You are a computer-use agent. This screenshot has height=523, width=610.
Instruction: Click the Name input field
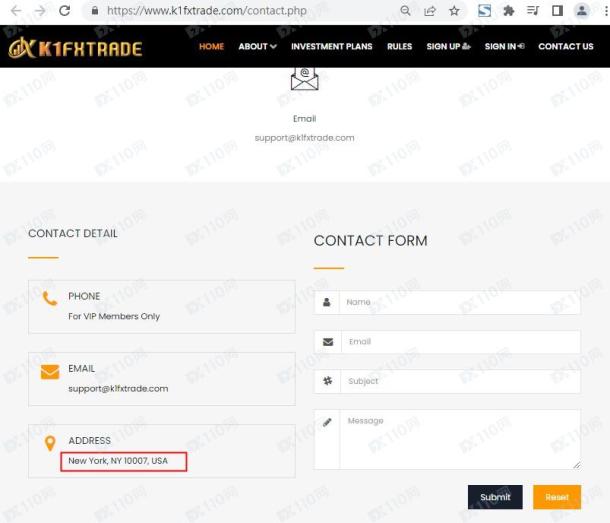click(459, 302)
